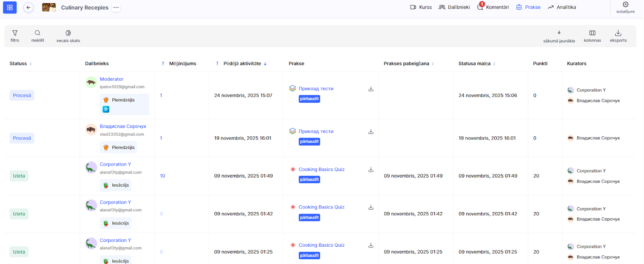The image size is (644, 264).
Task: Open the apps grid menu
Action: (10, 7)
